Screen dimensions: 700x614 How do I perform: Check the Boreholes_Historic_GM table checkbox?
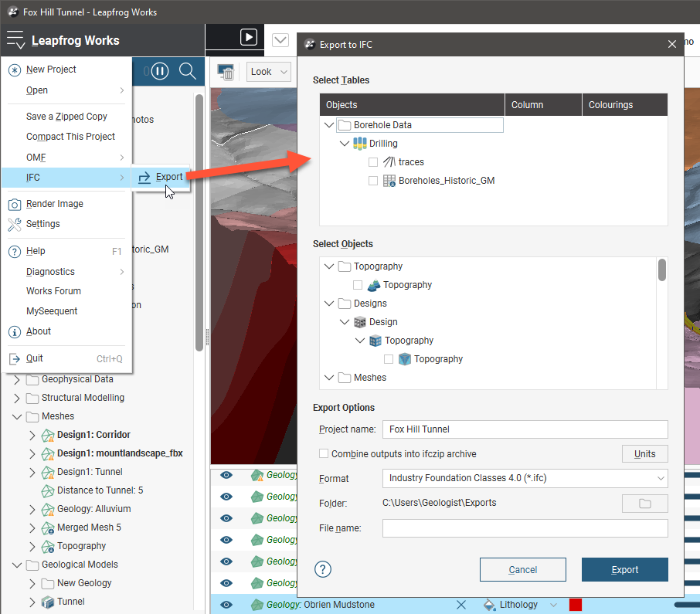point(373,181)
